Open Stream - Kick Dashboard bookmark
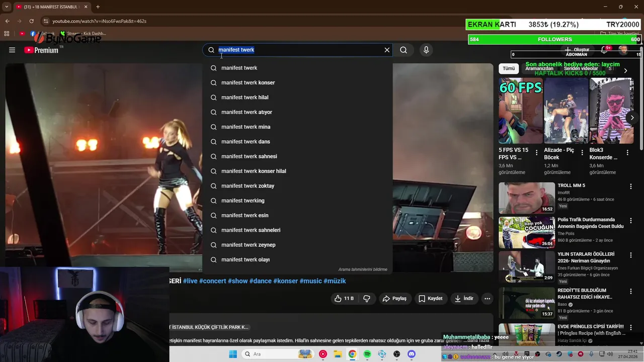This screenshot has height=362, width=644. coord(83,34)
